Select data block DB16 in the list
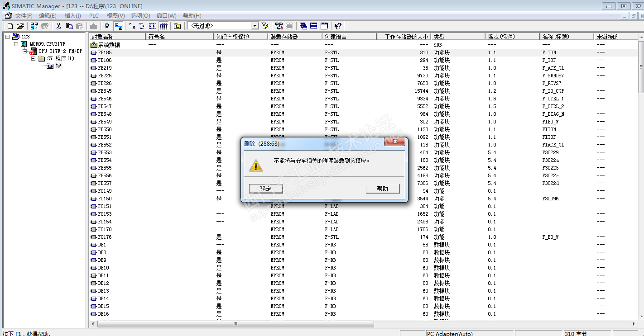The height and width of the screenshot is (336, 644). (x=103, y=314)
